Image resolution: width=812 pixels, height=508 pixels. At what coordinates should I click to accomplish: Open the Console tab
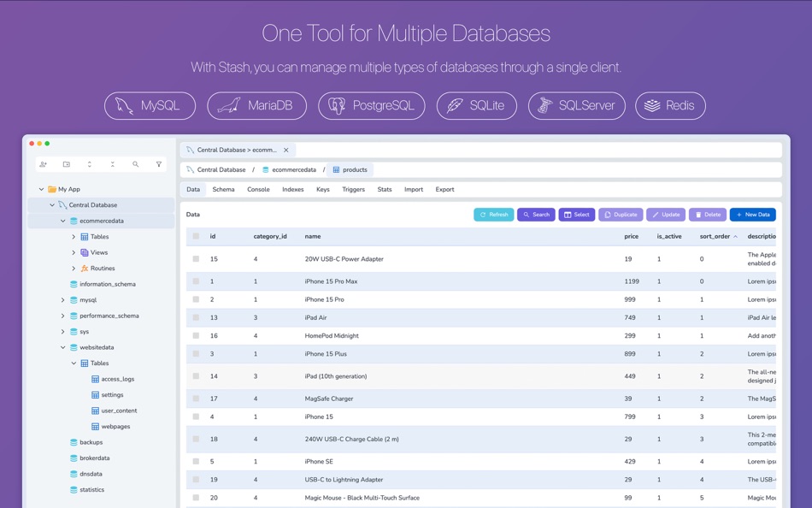[258, 189]
